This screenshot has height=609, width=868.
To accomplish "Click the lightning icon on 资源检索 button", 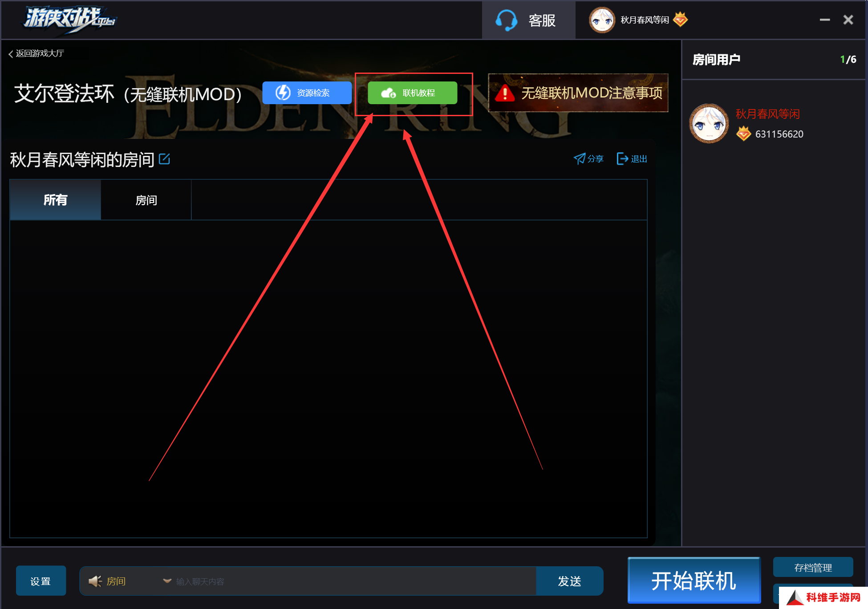I will point(283,93).
